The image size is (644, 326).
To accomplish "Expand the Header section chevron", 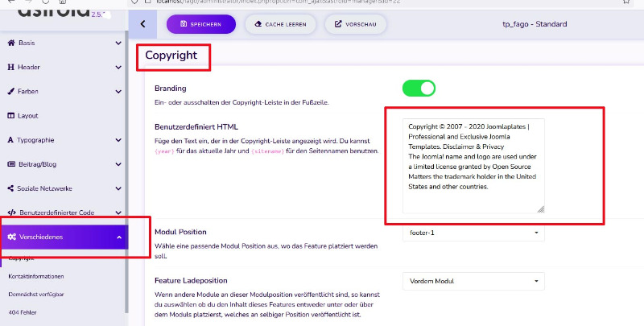I will [x=118, y=68].
